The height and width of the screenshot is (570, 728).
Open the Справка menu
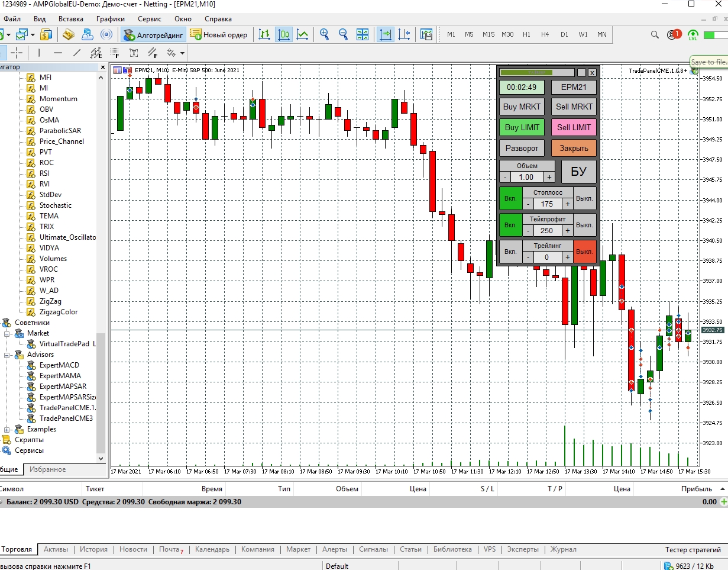(x=218, y=19)
